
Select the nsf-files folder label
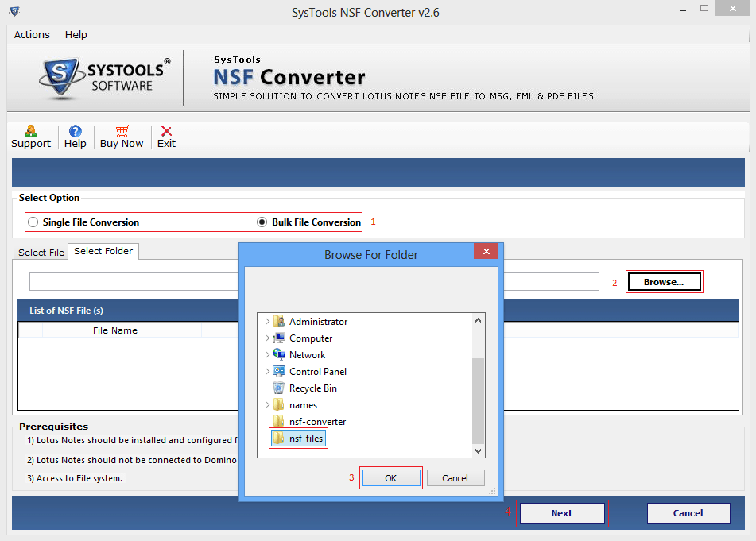(306, 439)
